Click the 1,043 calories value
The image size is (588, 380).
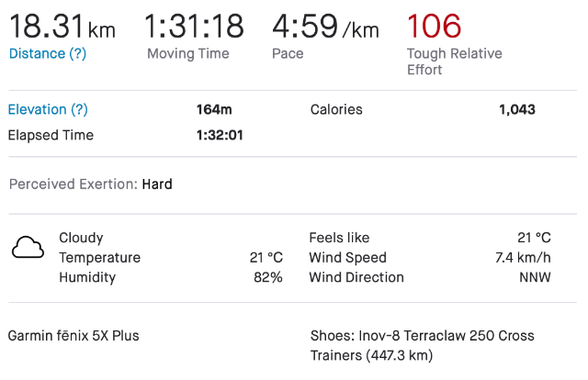516,109
